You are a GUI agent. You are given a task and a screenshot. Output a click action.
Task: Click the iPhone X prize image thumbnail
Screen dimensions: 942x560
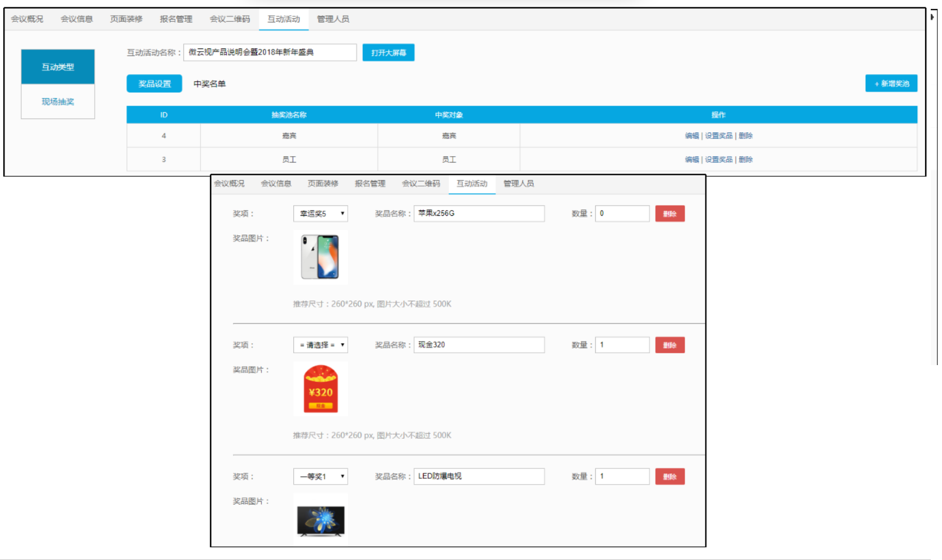click(x=320, y=257)
